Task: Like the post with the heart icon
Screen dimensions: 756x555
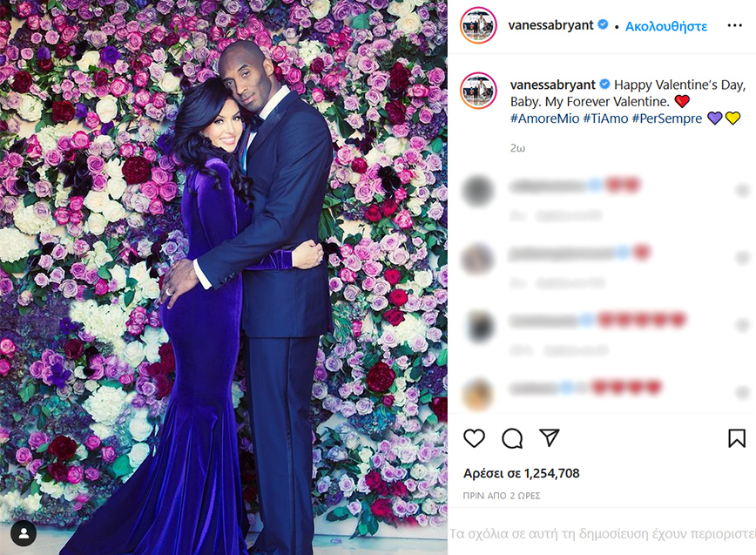Action: 474,438
